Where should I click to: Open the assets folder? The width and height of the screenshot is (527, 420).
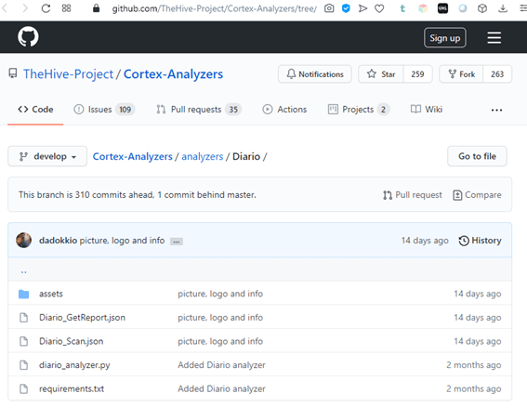coord(51,294)
